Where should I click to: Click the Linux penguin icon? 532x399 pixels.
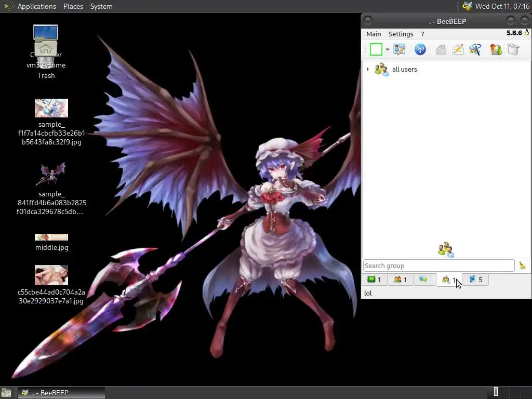click(x=527, y=33)
